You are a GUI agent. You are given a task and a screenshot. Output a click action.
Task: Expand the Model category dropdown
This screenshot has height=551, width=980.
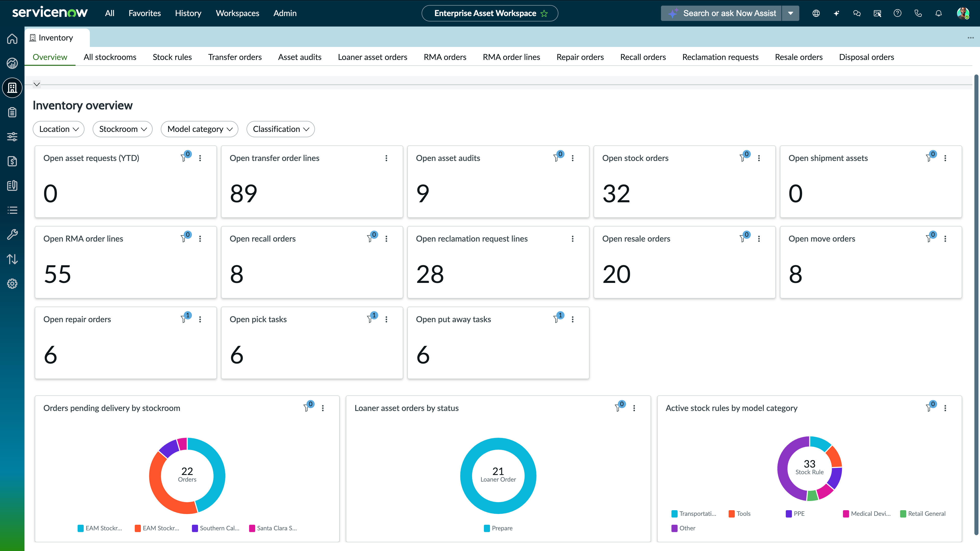pyautogui.click(x=199, y=129)
